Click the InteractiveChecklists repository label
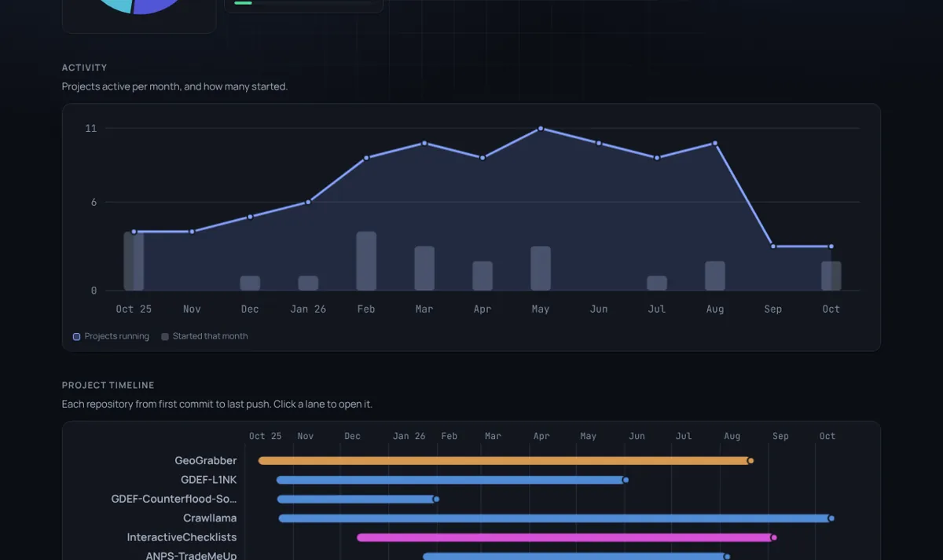This screenshot has width=943, height=560. [x=182, y=537]
